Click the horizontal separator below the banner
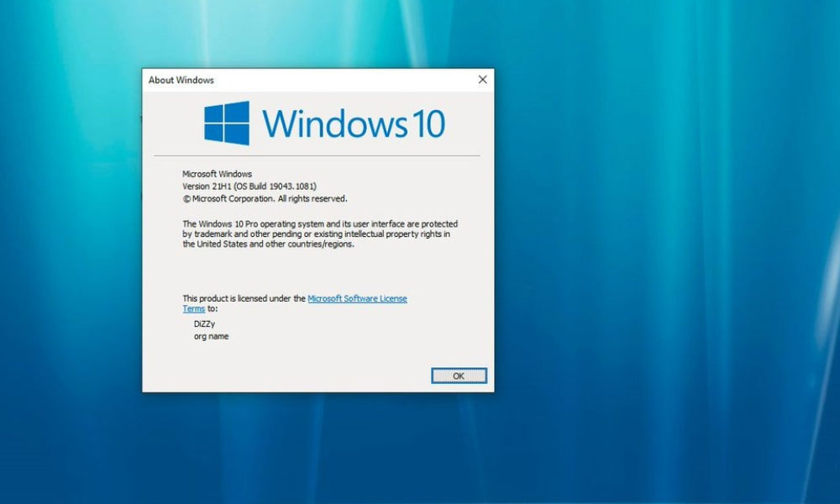Screen dimensions: 840x504 click(318, 155)
